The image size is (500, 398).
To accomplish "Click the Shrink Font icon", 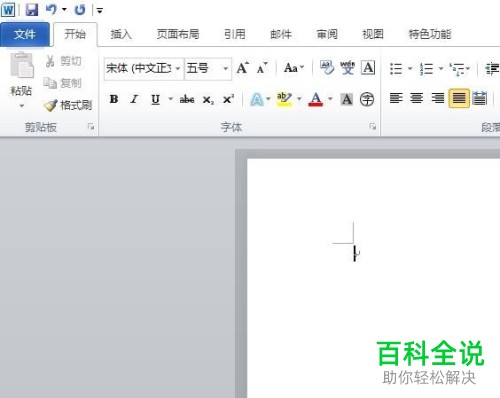I will pyautogui.click(x=262, y=68).
